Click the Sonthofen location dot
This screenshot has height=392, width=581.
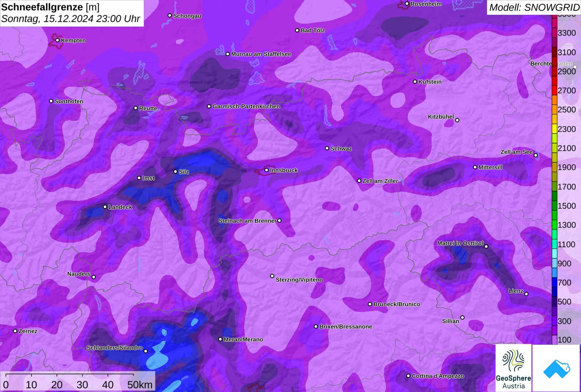[x=51, y=101]
